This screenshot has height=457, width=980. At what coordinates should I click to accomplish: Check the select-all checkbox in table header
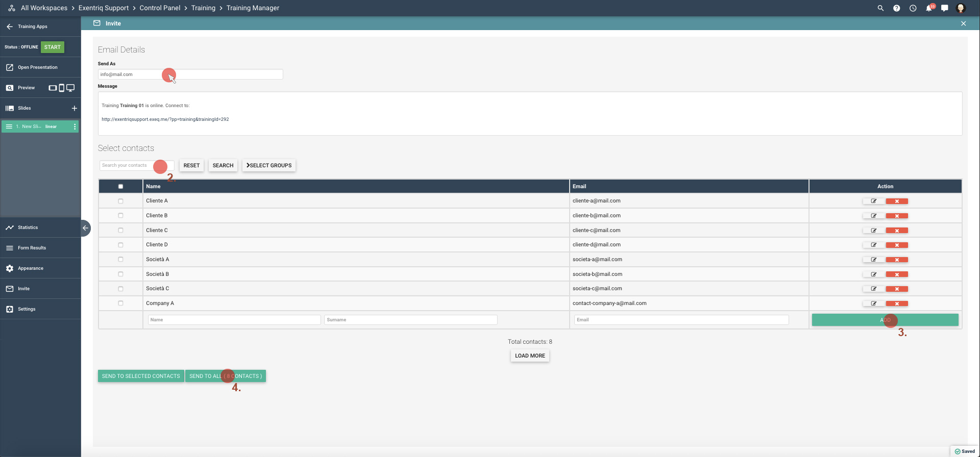[120, 187]
